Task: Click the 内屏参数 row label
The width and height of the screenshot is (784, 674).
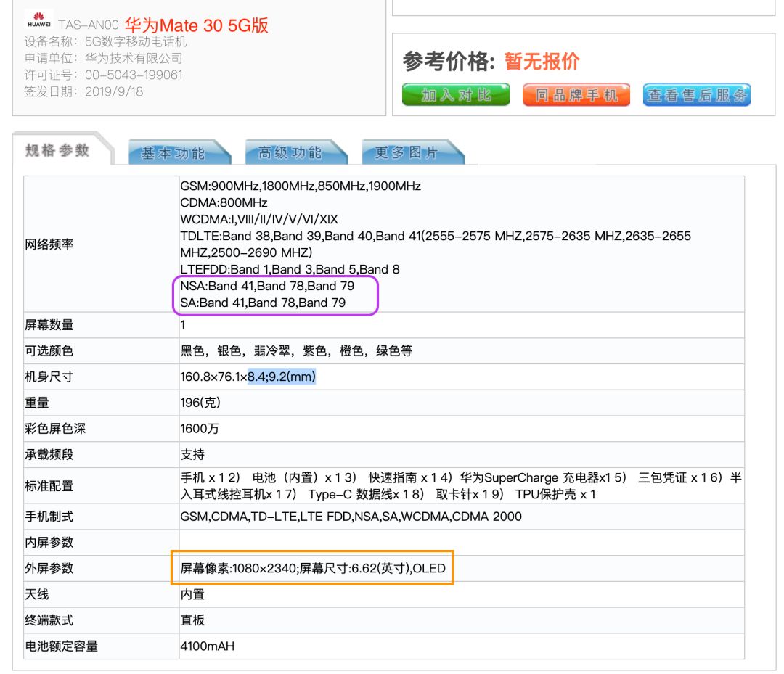Action: [x=49, y=543]
